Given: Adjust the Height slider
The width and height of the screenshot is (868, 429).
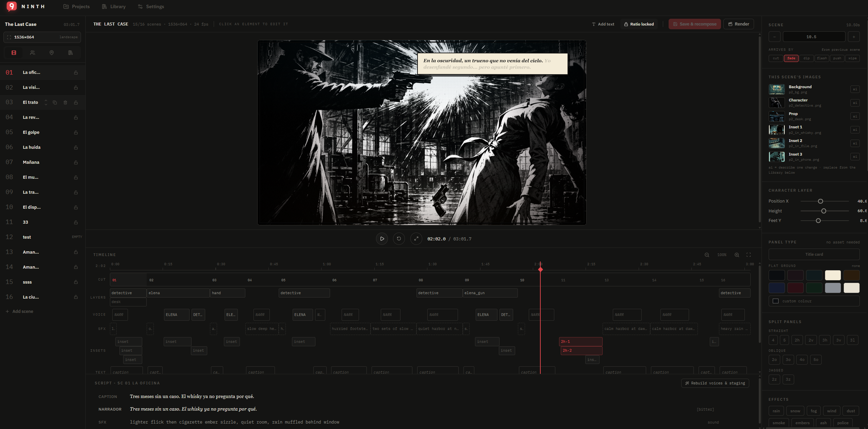Looking at the screenshot, I should [x=823, y=211].
